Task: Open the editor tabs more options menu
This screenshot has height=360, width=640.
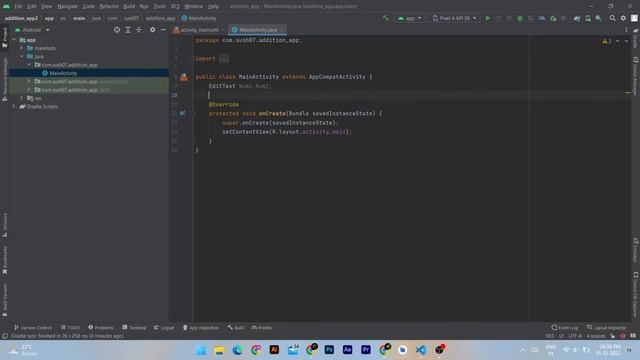Action: pos(626,30)
